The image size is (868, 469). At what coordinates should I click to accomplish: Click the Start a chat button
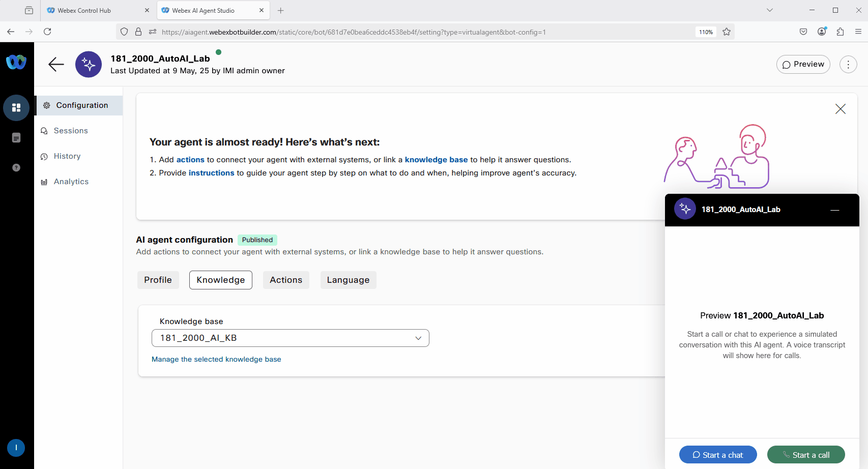717,455
